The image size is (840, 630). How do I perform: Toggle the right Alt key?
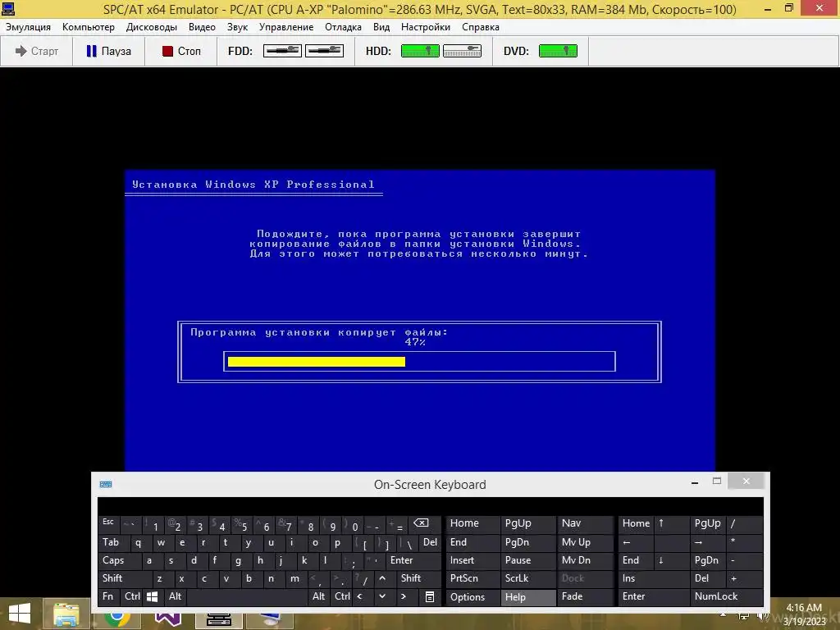[319, 596]
